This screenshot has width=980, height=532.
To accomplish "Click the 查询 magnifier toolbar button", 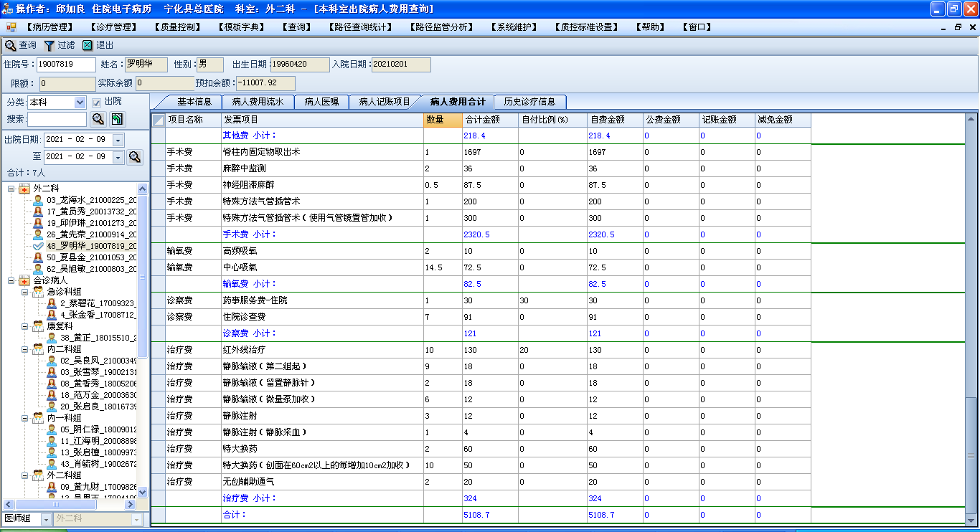I will coord(21,45).
